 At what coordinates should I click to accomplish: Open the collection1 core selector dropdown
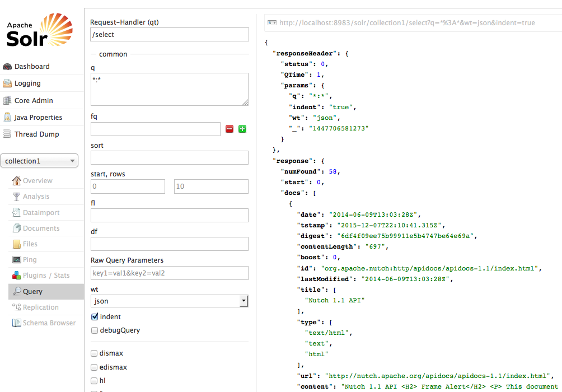click(x=39, y=161)
